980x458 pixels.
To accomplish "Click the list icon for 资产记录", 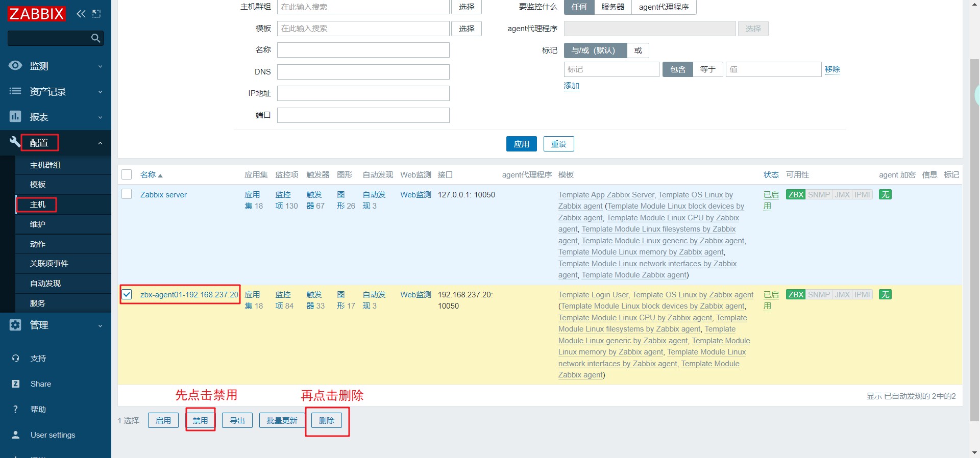I will [x=15, y=91].
